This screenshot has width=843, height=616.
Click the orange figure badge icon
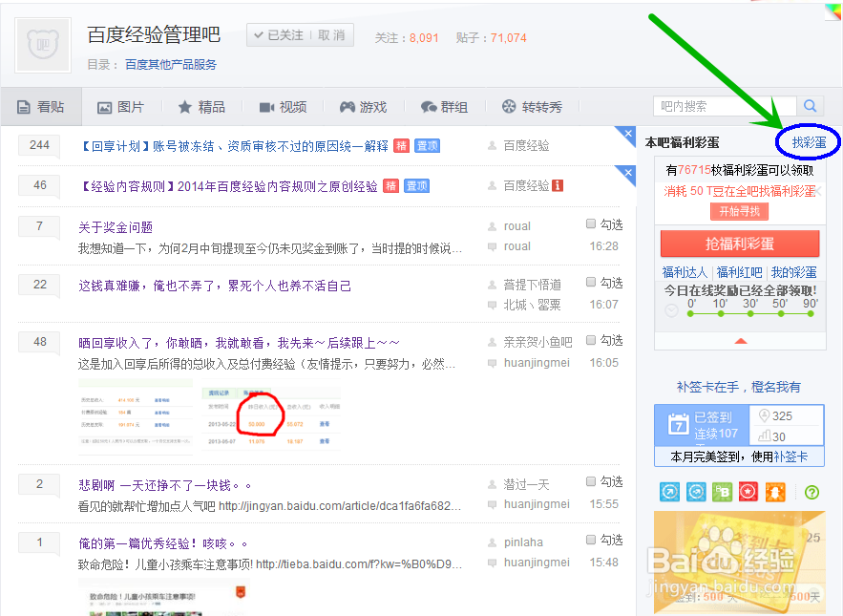pos(775,492)
